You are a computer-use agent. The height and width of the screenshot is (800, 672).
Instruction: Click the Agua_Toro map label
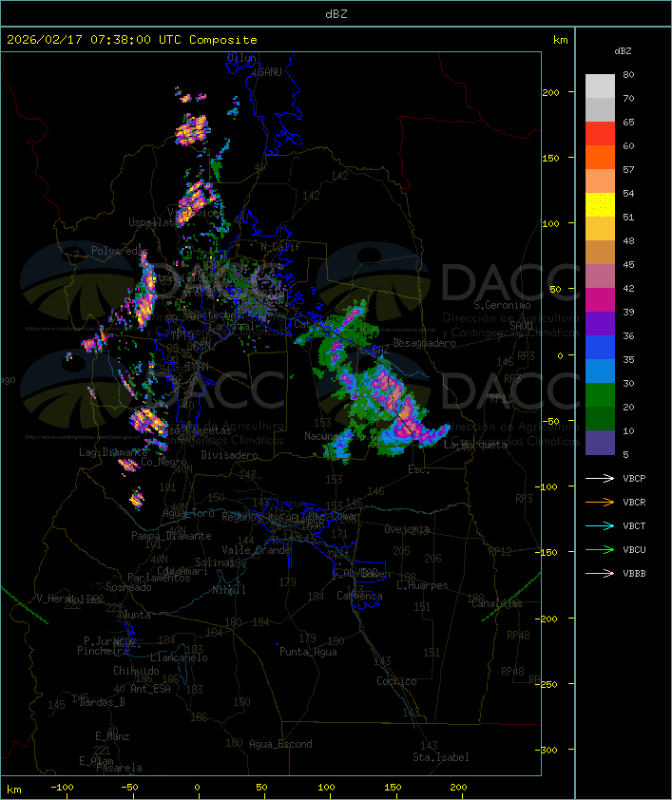pyautogui.click(x=189, y=513)
